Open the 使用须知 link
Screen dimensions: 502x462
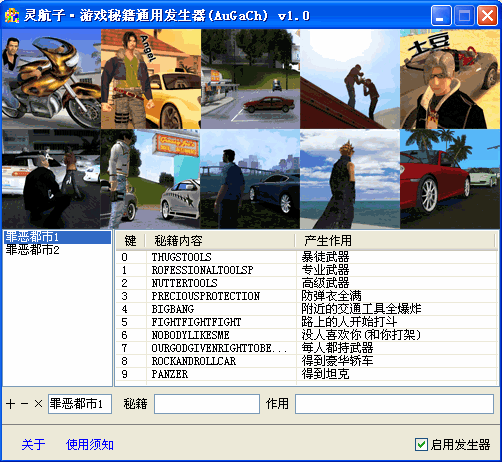(90, 445)
